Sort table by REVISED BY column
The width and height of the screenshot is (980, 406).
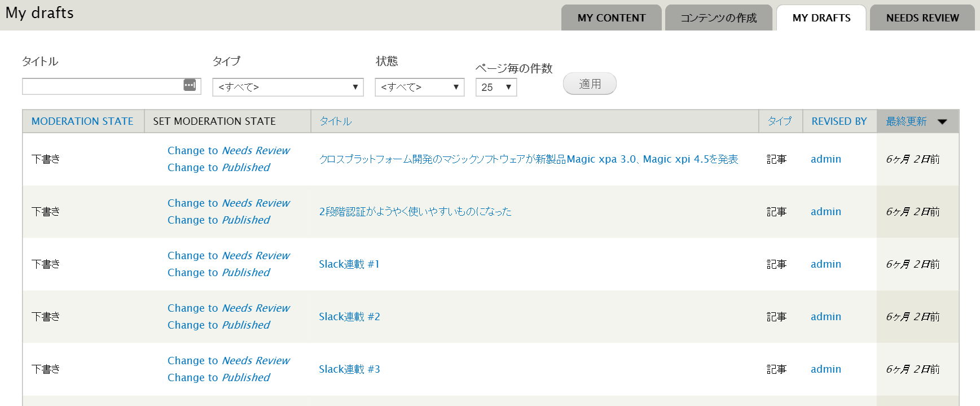pos(839,121)
